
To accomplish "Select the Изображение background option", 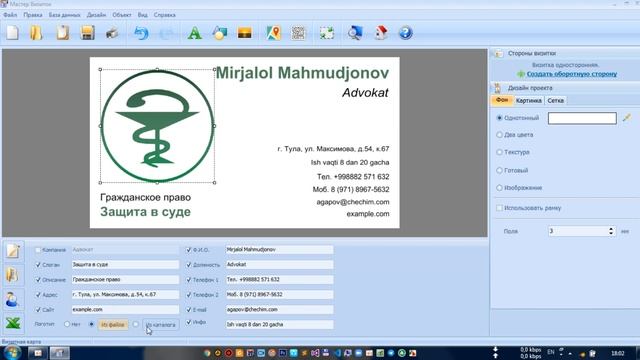I will (x=499, y=188).
